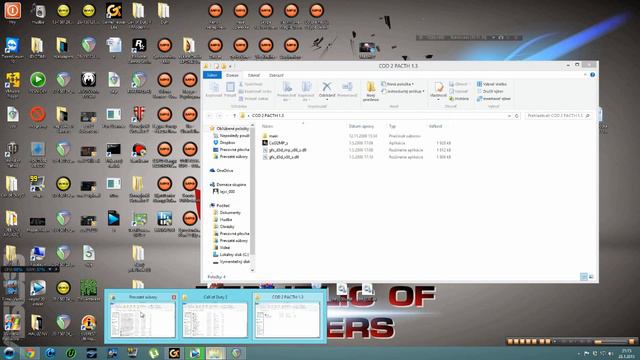Viewport: 640px width, 360px height.
Task: Open the Súbor (File) tab
Action: coord(212,75)
